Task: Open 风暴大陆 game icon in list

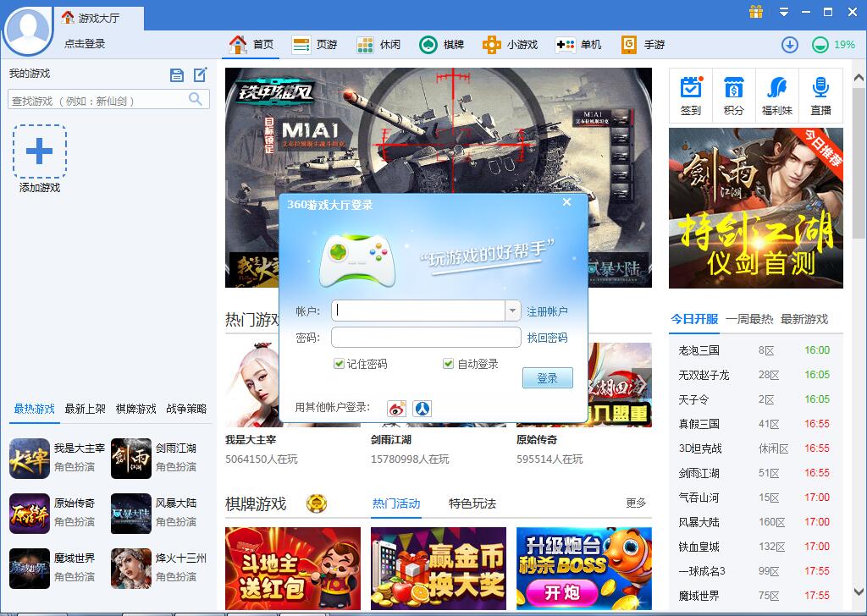Action: pyautogui.click(x=131, y=514)
